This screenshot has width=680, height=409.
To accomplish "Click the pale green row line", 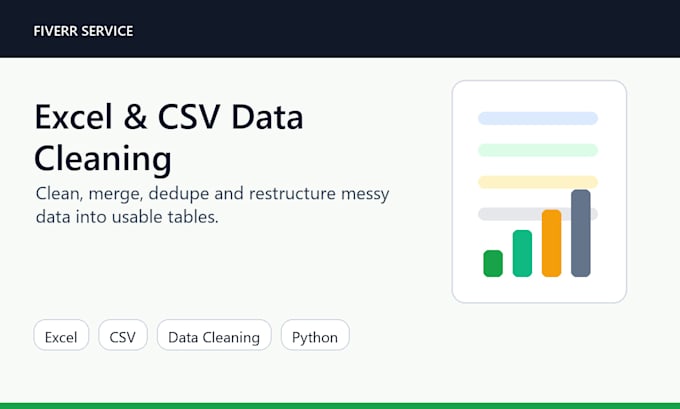I will pos(538,150).
